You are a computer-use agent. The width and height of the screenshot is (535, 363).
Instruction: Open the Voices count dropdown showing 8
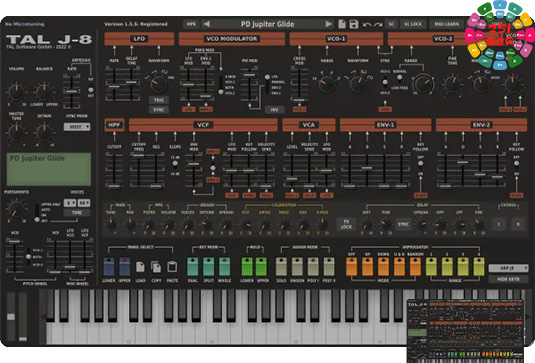(70, 203)
